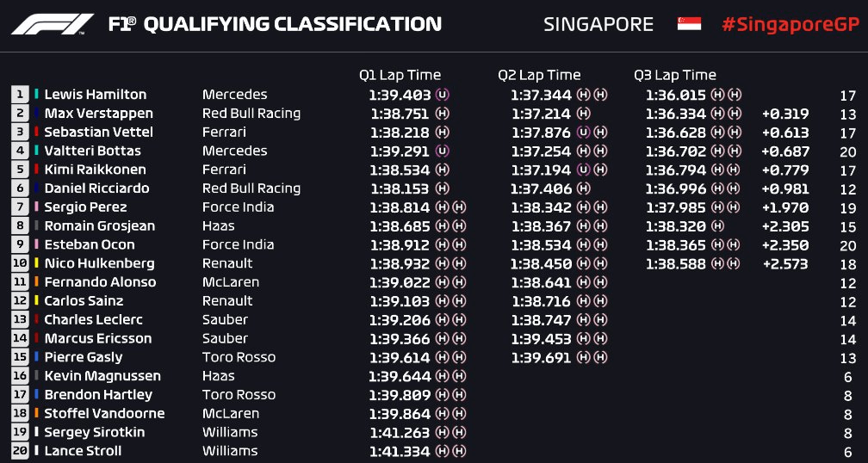Click position number 1 box

20,95
